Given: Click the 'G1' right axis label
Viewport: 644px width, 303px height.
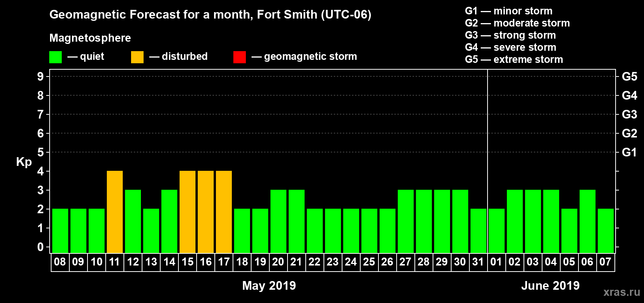Looking at the screenshot, I should click(630, 152).
